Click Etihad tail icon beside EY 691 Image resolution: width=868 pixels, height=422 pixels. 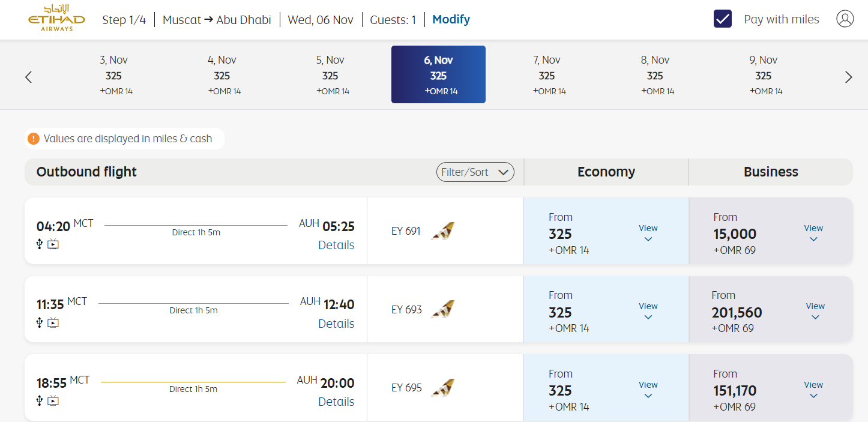point(442,231)
